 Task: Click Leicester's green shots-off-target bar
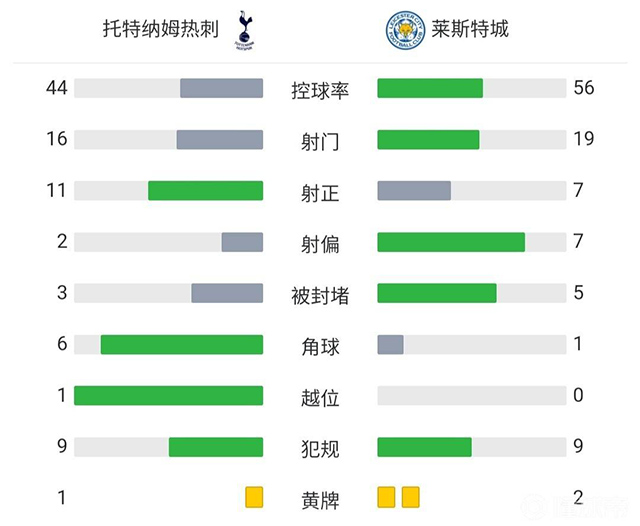tap(451, 242)
